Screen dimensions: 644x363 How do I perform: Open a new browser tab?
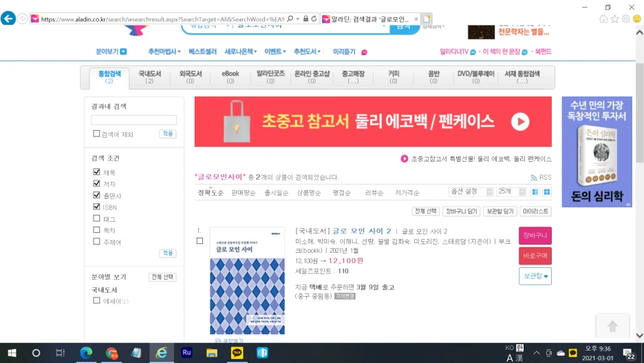click(x=427, y=19)
